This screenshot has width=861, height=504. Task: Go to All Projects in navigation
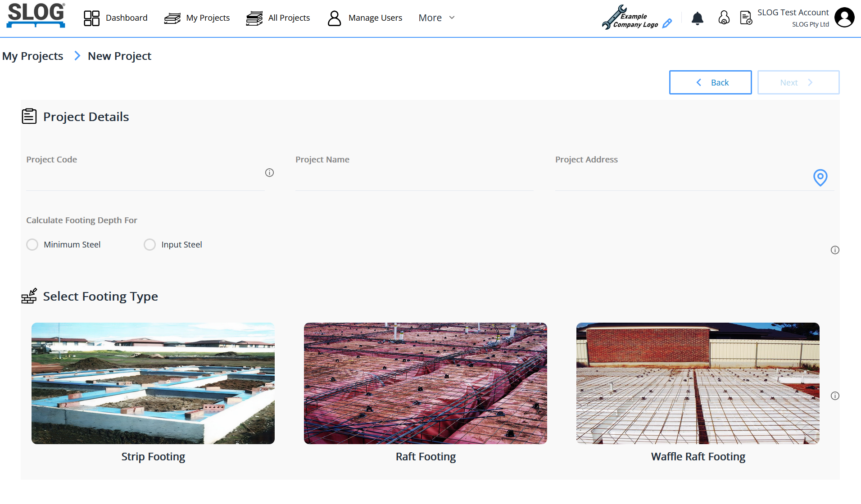click(278, 18)
